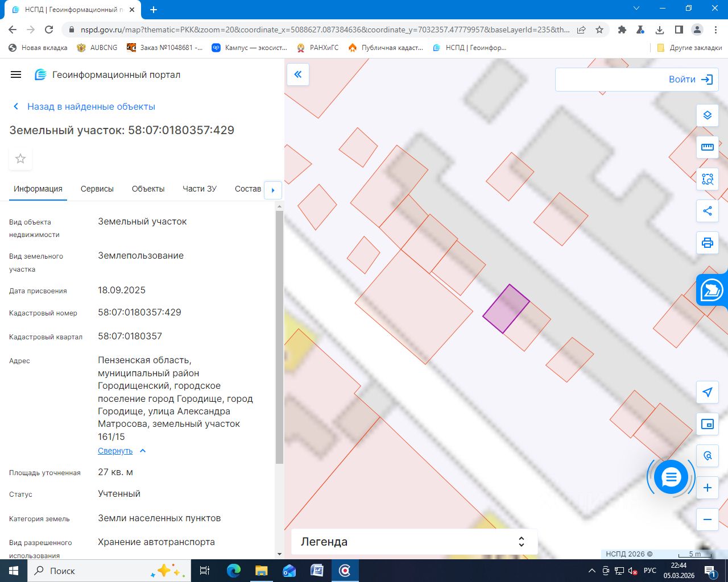Open Chrome downloads
The image size is (728, 582).
click(660, 30)
